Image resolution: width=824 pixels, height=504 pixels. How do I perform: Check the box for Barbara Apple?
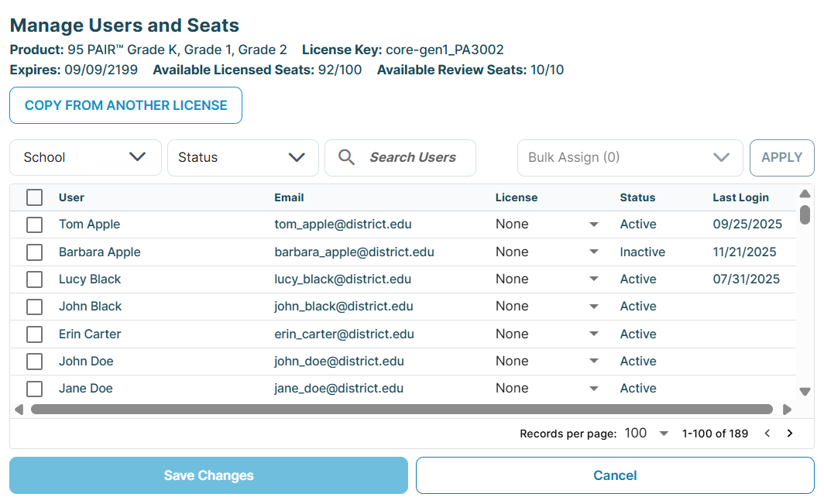[x=34, y=252]
